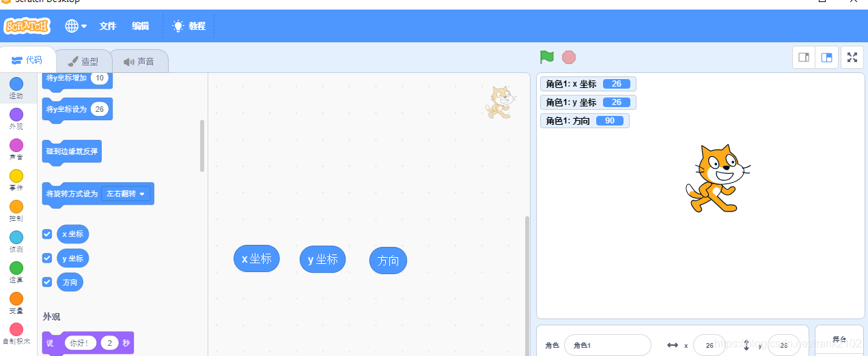The image size is (868, 356).
Task: Click the sprite y position field
Action: point(784,345)
